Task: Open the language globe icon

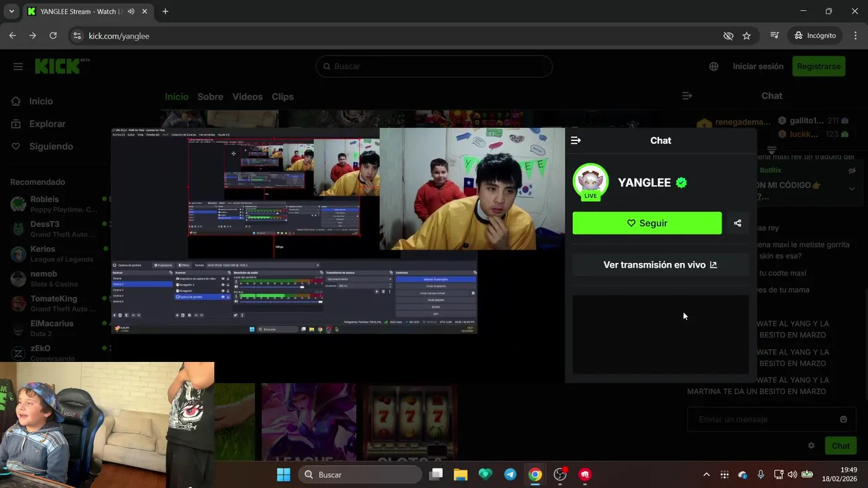Action: click(713, 66)
